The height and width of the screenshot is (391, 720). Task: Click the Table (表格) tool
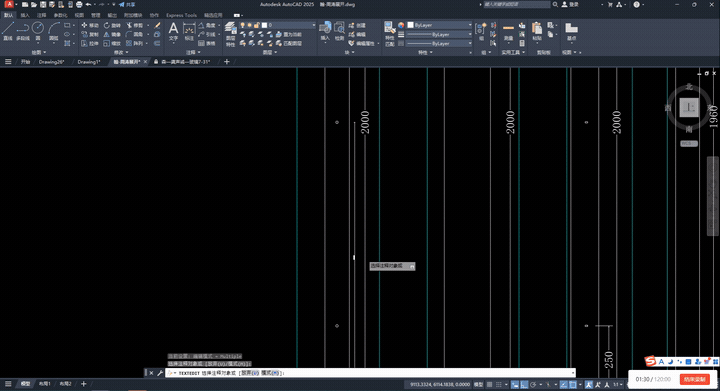(207, 43)
